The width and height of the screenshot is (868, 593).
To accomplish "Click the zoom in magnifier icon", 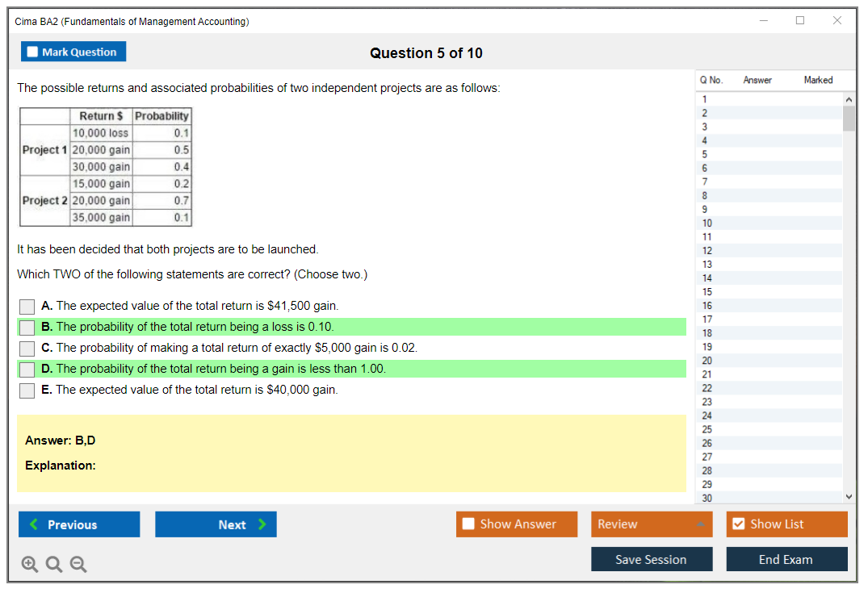I will pos(29,565).
